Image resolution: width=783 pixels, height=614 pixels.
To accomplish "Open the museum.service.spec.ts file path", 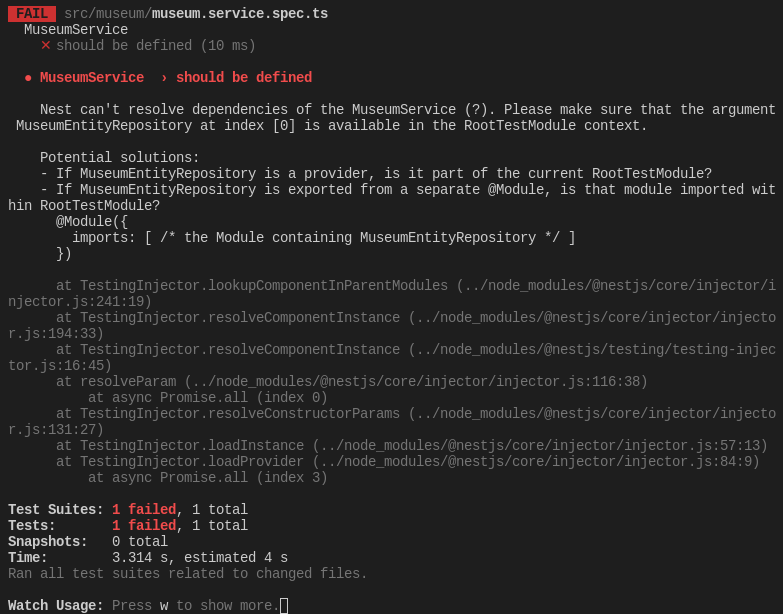I will point(196,13).
